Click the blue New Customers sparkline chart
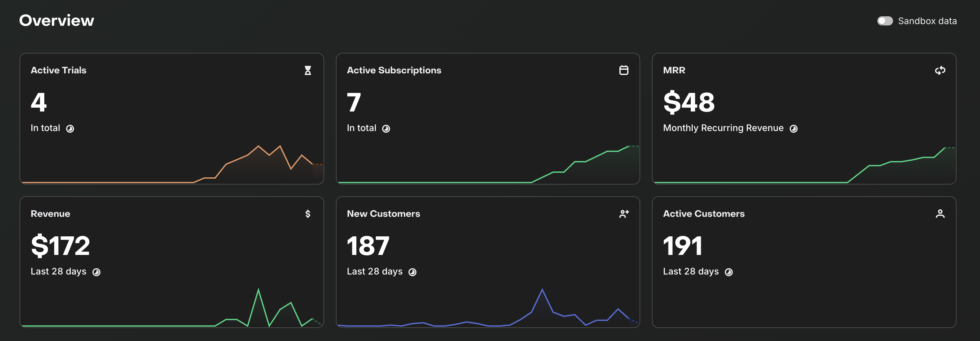The width and height of the screenshot is (980, 341). tap(488, 308)
